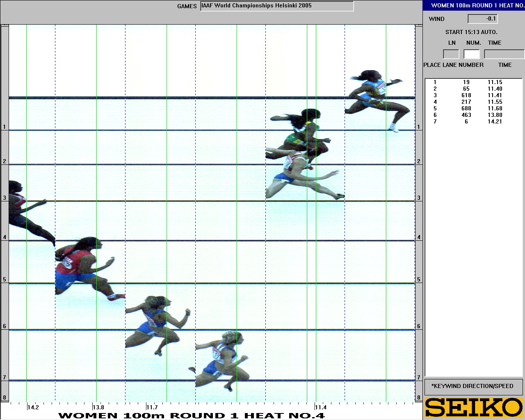Image resolution: width=525 pixels, height=420 pixels.
Task: Click the WOMEN 100m ROUND 1 HEAT header bar
Action: point(474,5)
